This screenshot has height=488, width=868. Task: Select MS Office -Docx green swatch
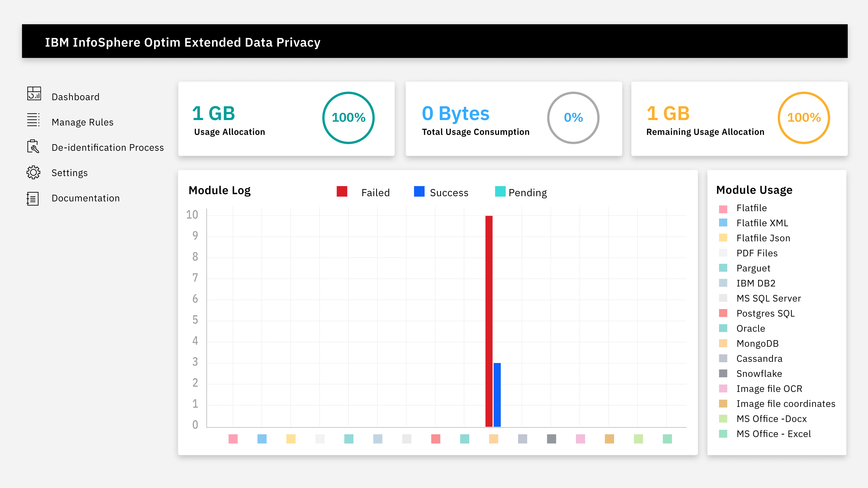[x=723, y=419]
